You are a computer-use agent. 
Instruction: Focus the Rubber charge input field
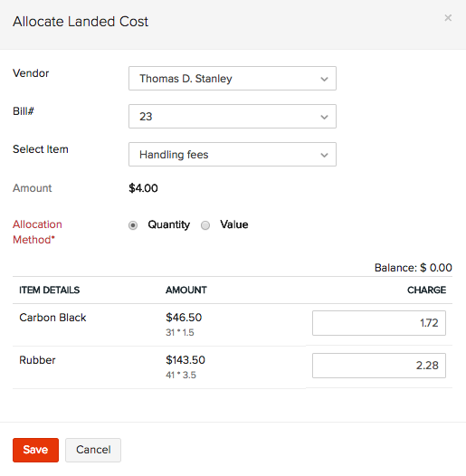point(379,366)
